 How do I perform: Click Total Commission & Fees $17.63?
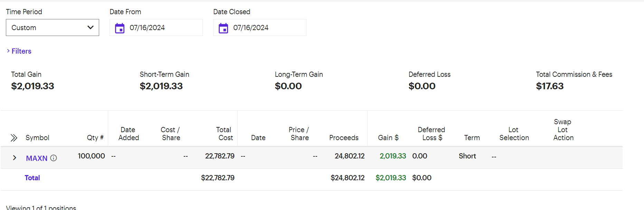[x=550, y=86]
